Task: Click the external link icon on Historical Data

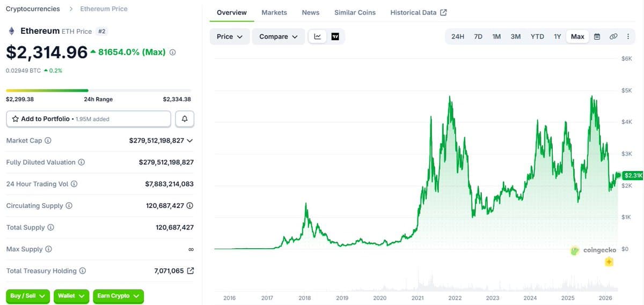Action: [x=443, y=12]
